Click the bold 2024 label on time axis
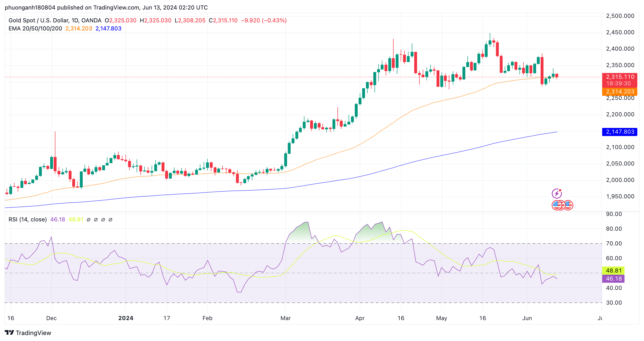644x341 pixels. point(126,318)
